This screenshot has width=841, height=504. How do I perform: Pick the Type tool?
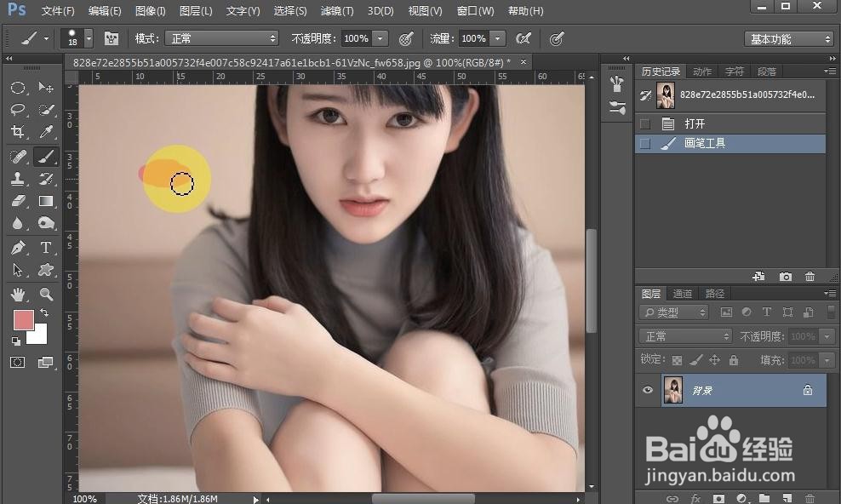point(46,248)
